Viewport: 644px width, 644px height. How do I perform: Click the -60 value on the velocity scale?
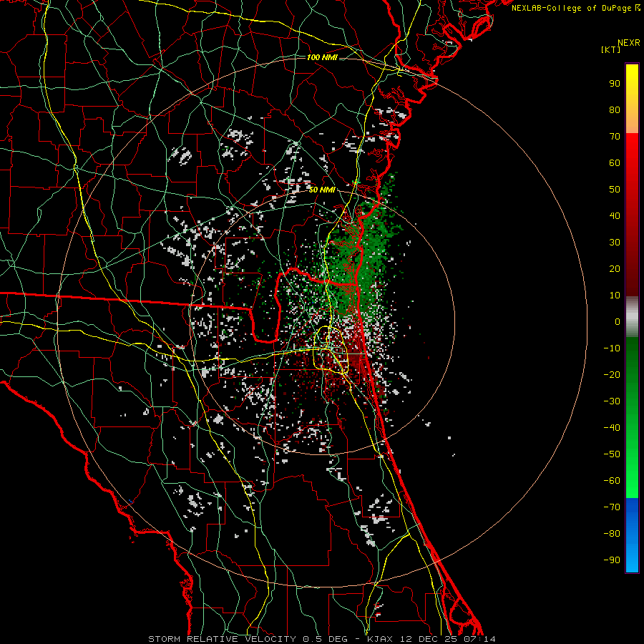pos(612,481)
